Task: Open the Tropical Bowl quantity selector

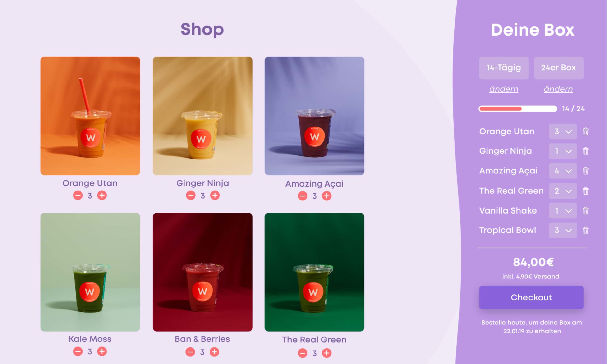Action: tap(563, 230)
